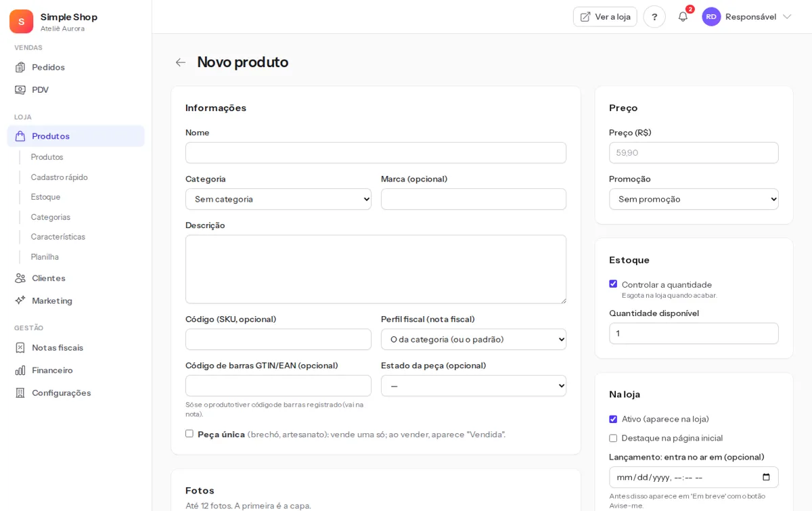Open notifications bell icon
812x511 pixels.
(683, 17)
